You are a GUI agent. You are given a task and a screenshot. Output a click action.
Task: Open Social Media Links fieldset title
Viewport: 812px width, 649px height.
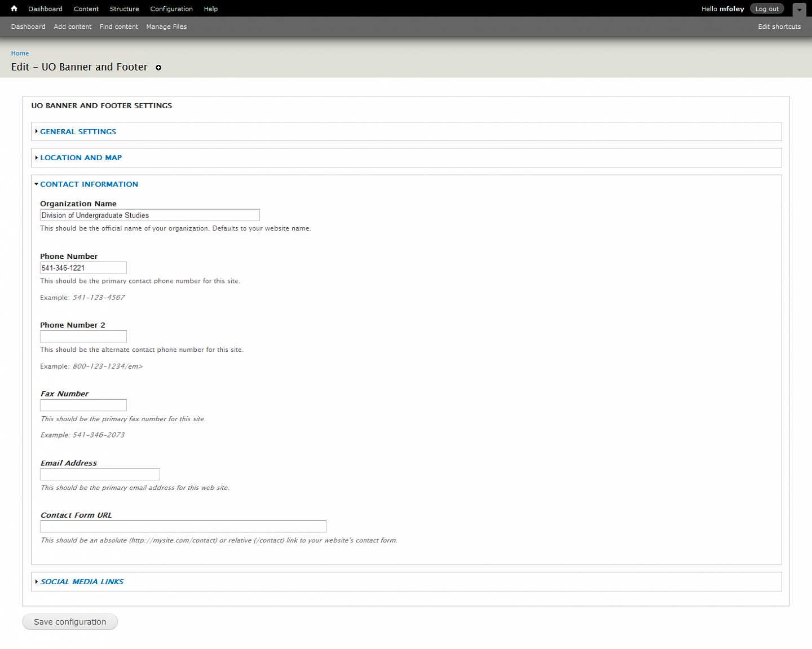coord(82,582)
